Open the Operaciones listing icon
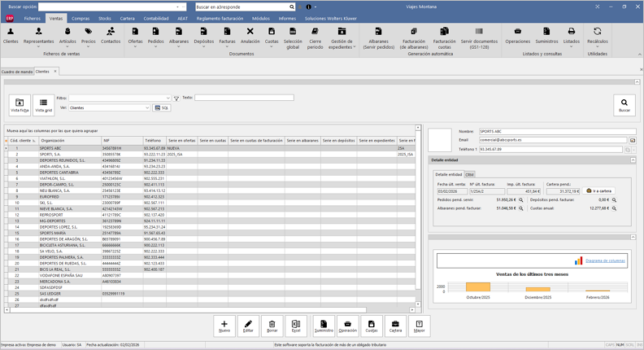Image resolution: width=644 pixels, height=350 pixels. coord(518,36)
